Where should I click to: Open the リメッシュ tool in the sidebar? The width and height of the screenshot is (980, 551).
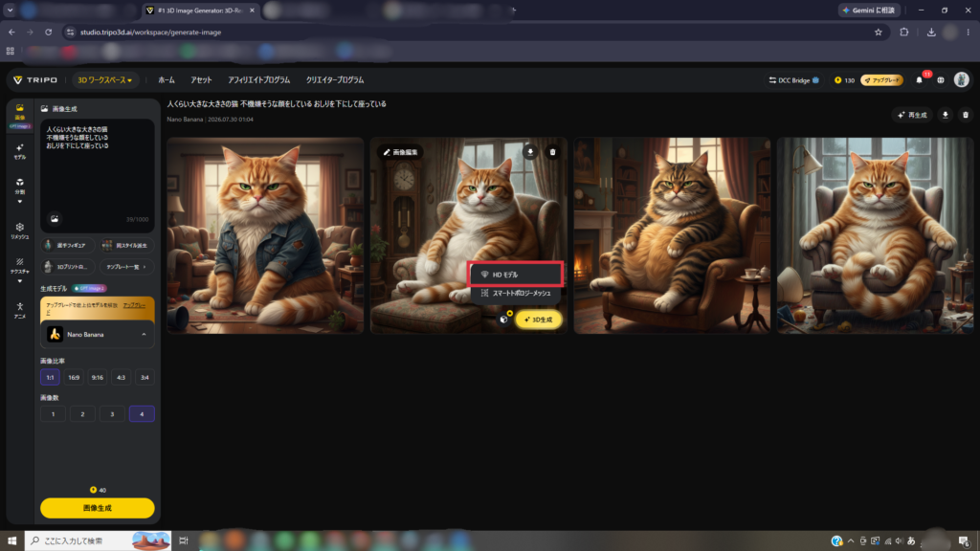[x=20, y=231]
